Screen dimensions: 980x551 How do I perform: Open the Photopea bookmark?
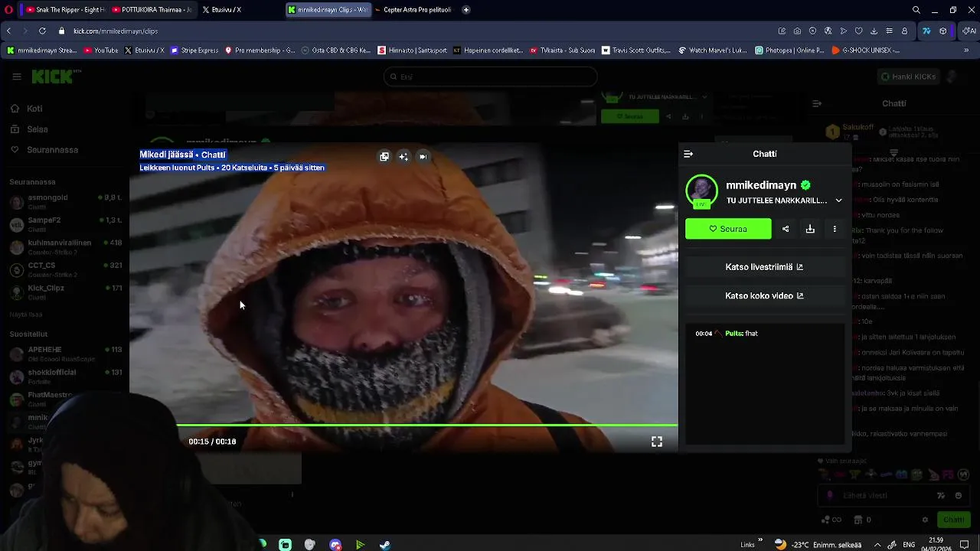(x=789, y=50)
